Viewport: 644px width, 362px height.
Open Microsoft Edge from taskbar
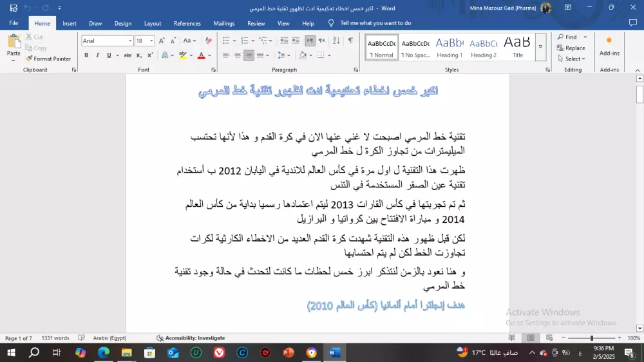104,352
